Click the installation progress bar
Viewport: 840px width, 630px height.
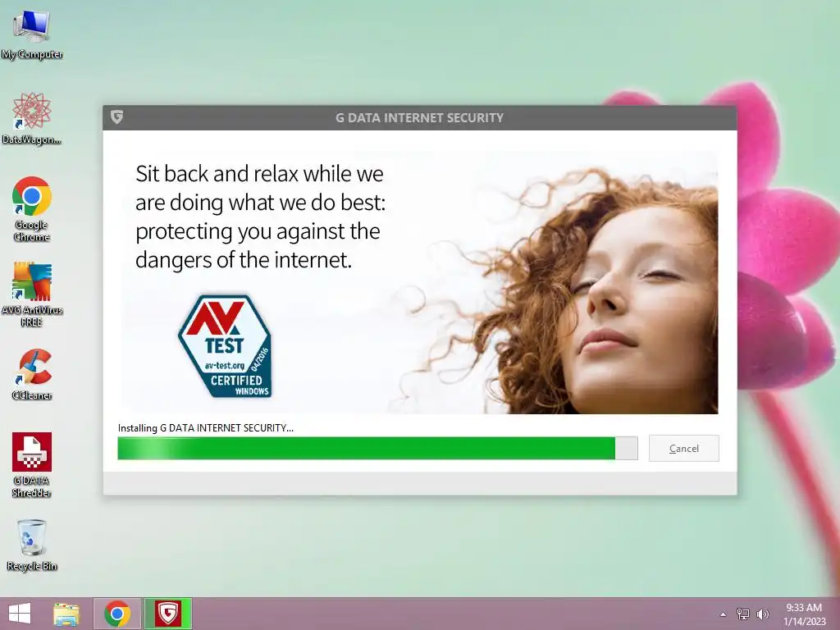point(377,449)
